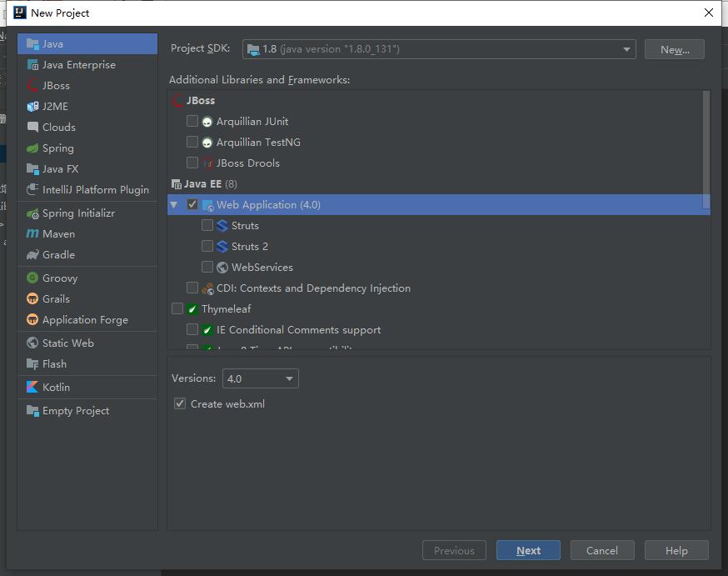Image resolution: width=728 pixels, height=576 pixels.
Task: Select the JBoss red icon in sidebar
Action: coord(32,86)
